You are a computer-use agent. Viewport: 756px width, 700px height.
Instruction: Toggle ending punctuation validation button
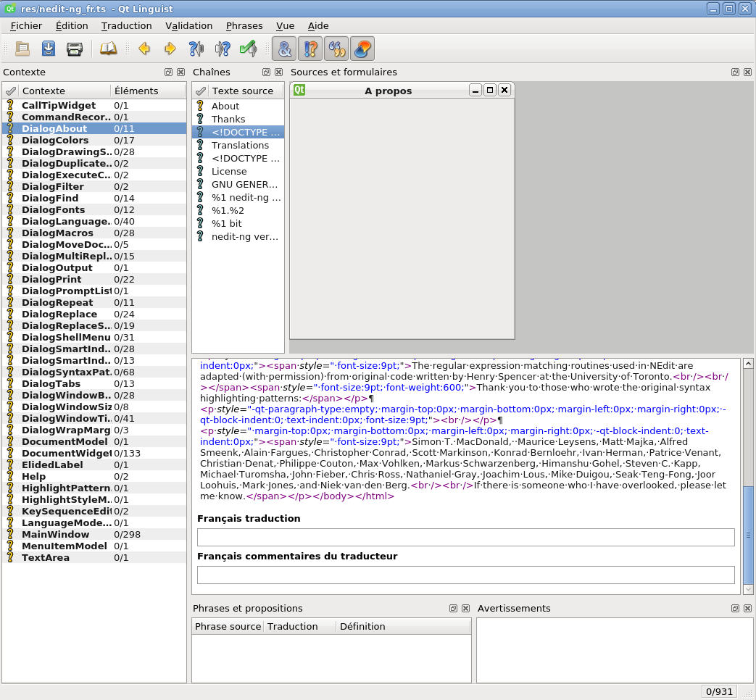pos(310,49)
